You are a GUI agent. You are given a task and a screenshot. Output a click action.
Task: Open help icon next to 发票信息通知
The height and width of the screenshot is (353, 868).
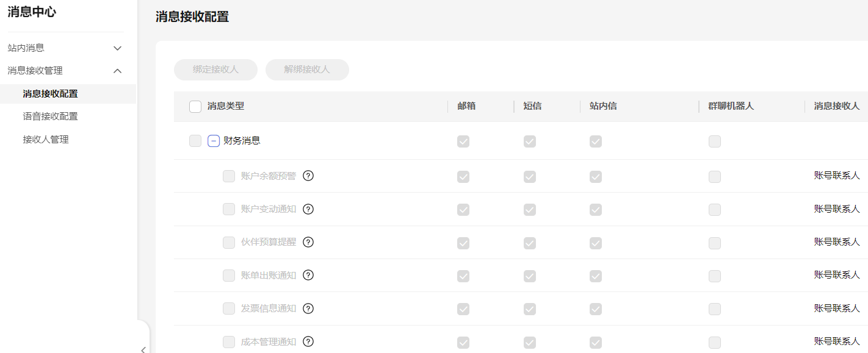click(x=308, y=308)
